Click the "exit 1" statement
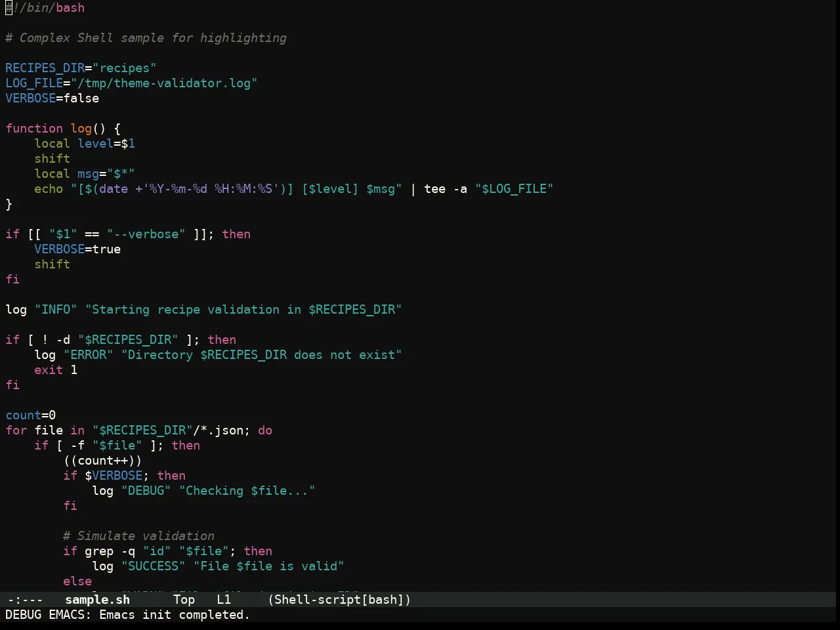 [56, 370]
